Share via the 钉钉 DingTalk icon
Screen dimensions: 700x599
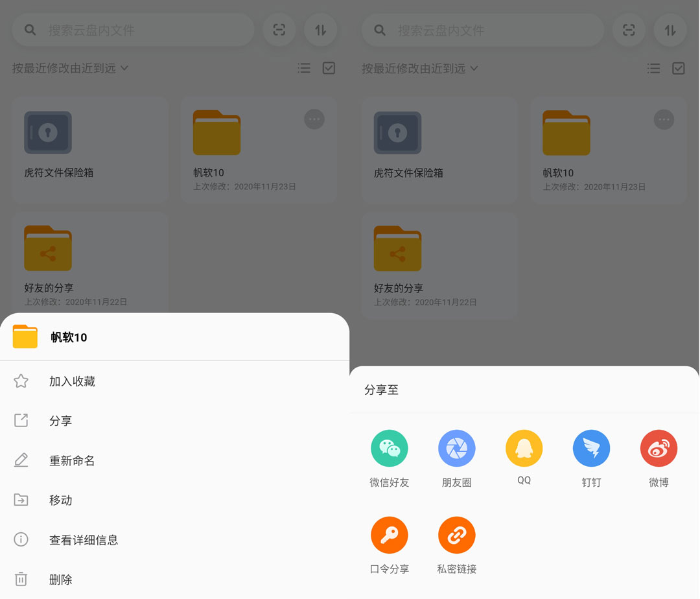click(592, 448)
